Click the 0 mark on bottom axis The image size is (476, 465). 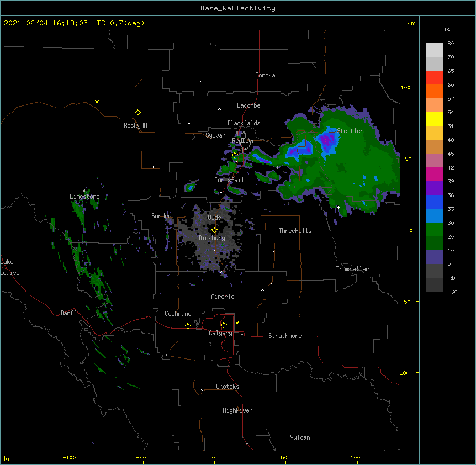pos(213,457)
